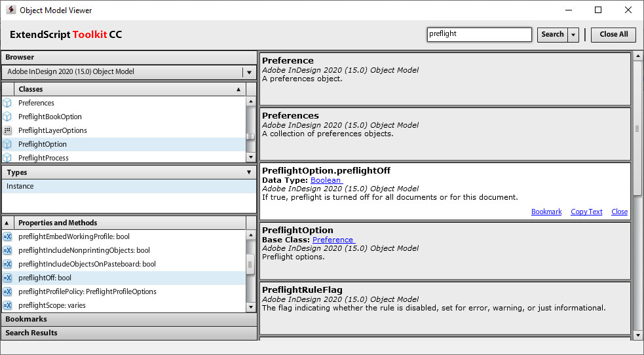This screenshot has height=355, width=644.
Task: Click the property icon next to preflightProfilePolicy
Action: pyautogui.click(x=7, y=291)
